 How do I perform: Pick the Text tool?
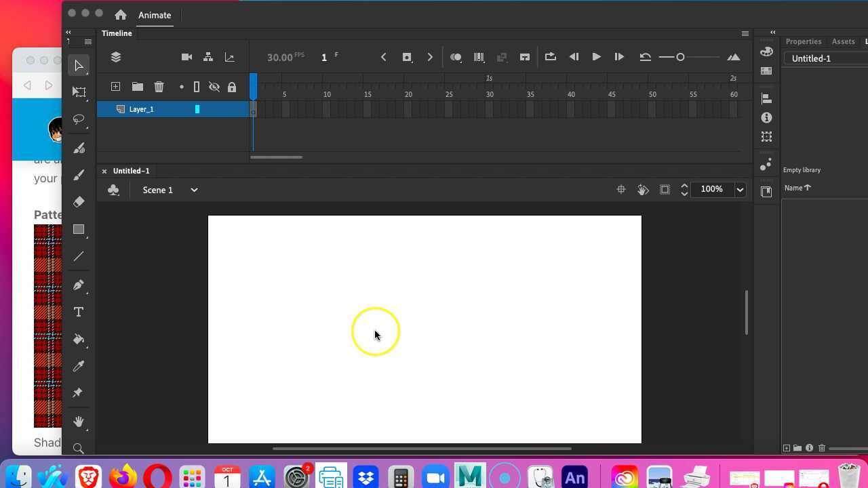pyautogui.click(x=78, y=312)
